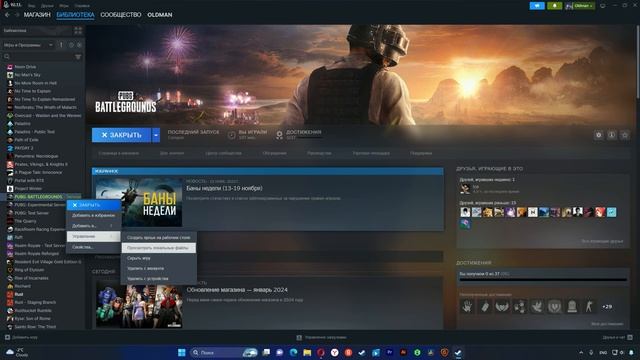Choose Создать ярлык на рабочем столе
This screenshot has height=360, width=640.
158,238
